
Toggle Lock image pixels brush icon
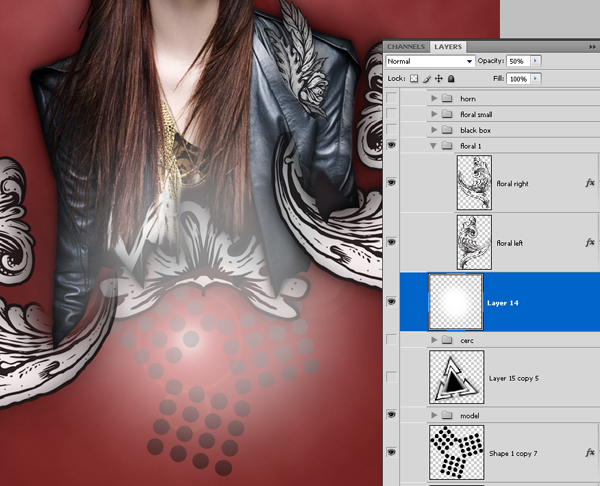(x=427, y=79)
